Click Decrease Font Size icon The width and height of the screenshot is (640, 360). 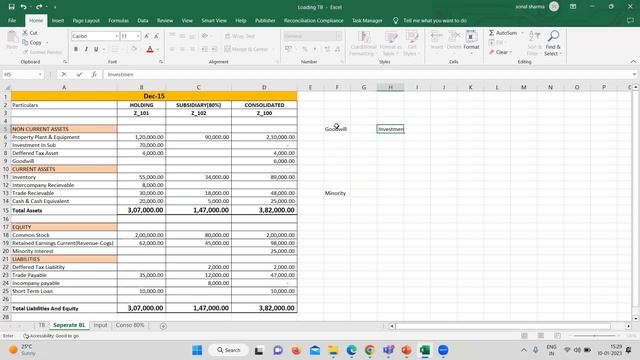click(156, 36)
